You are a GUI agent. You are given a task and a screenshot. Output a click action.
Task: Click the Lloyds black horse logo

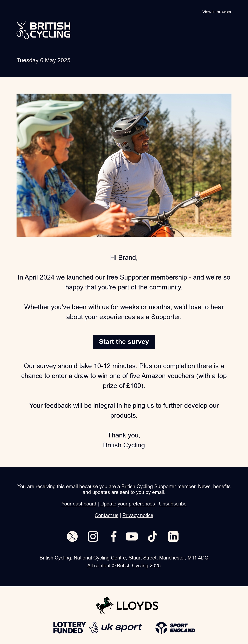pyautogui.click(x=127, y=605)
